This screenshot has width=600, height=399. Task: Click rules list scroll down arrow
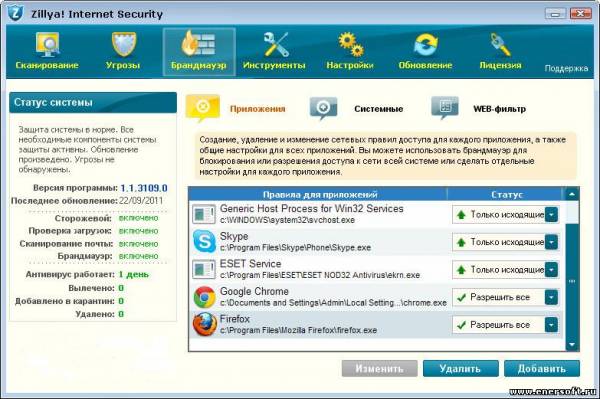tap(572, 345)
